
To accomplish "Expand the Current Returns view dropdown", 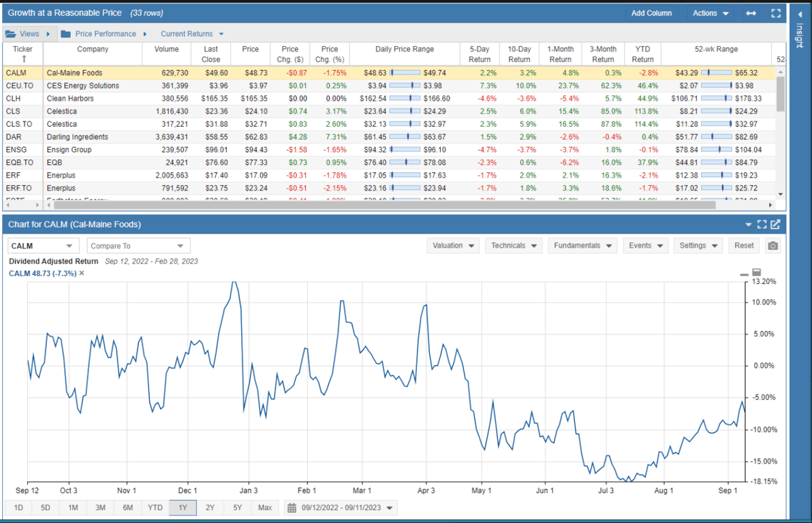I will [221, 34].
